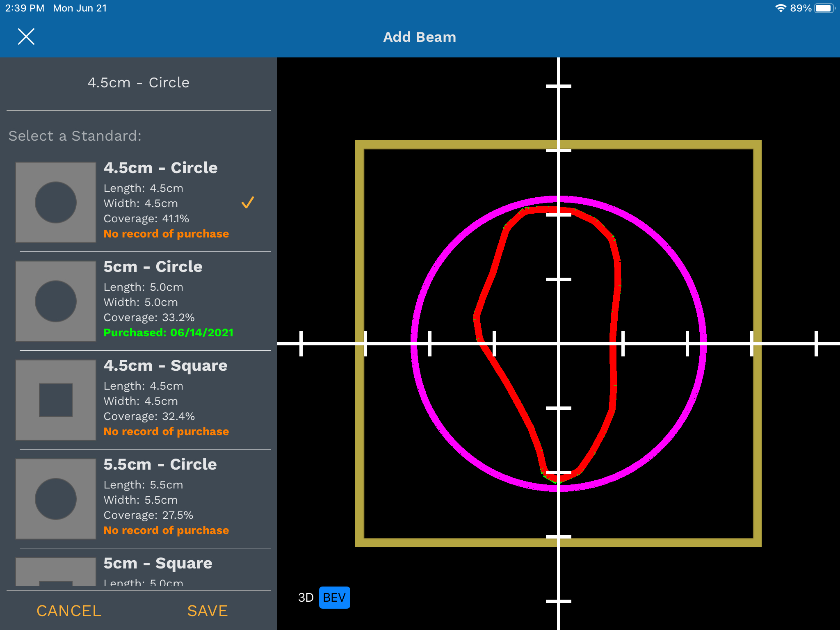
Task: Select the 5cm - Circle title
Action: [x=153, y=267]
